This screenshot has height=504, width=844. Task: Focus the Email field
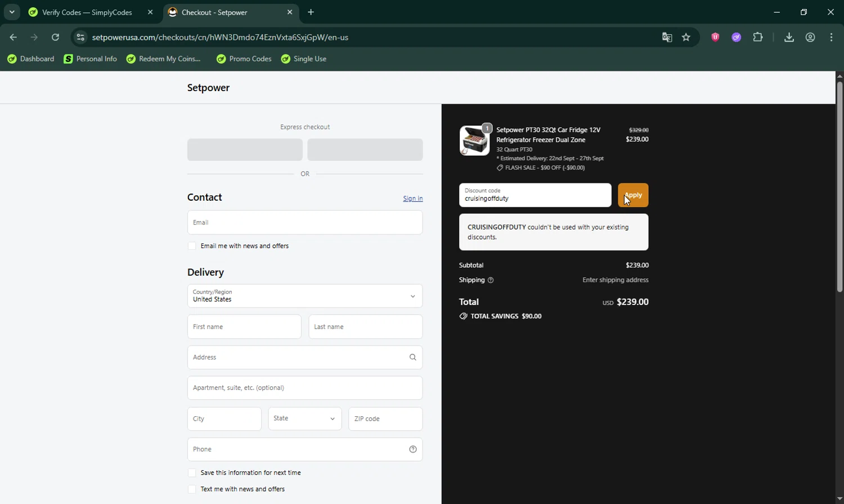[305, 222]
